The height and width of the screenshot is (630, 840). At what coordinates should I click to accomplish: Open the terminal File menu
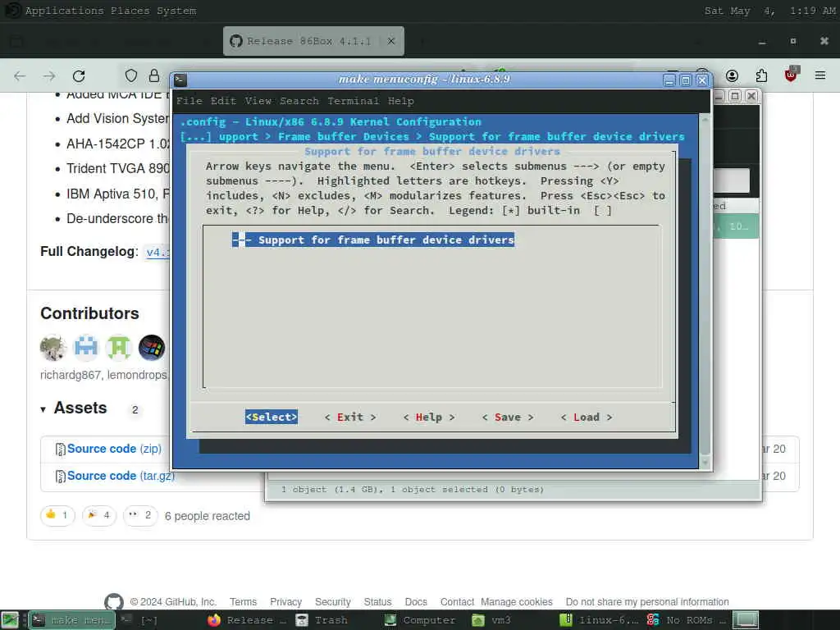[189, 101]
